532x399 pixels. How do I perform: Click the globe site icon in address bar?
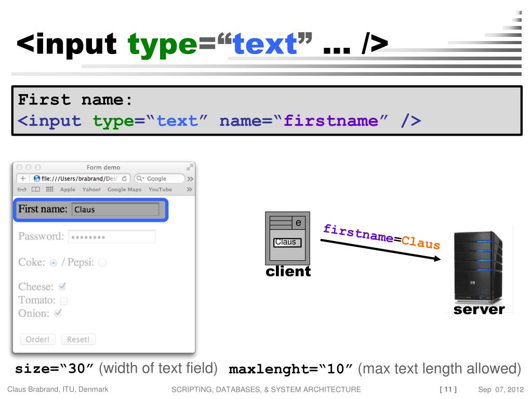pyautogui.click(x=37, y=179)
